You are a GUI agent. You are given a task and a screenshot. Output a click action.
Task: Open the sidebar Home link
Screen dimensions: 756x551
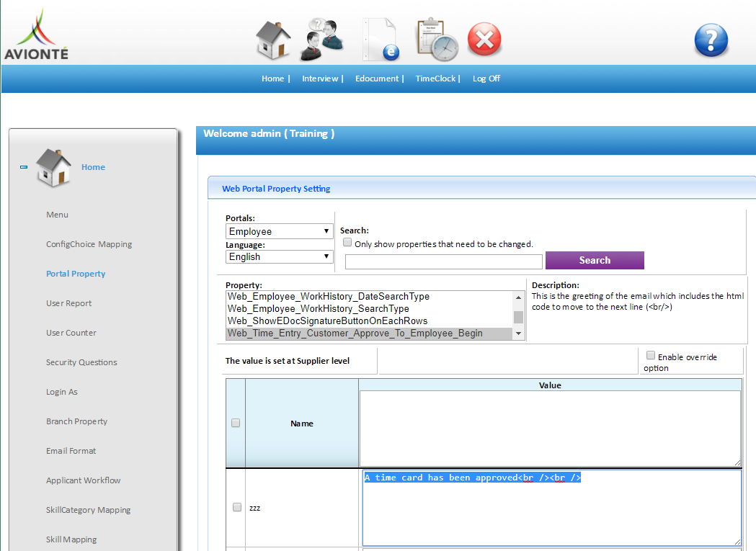click(93, 167)
